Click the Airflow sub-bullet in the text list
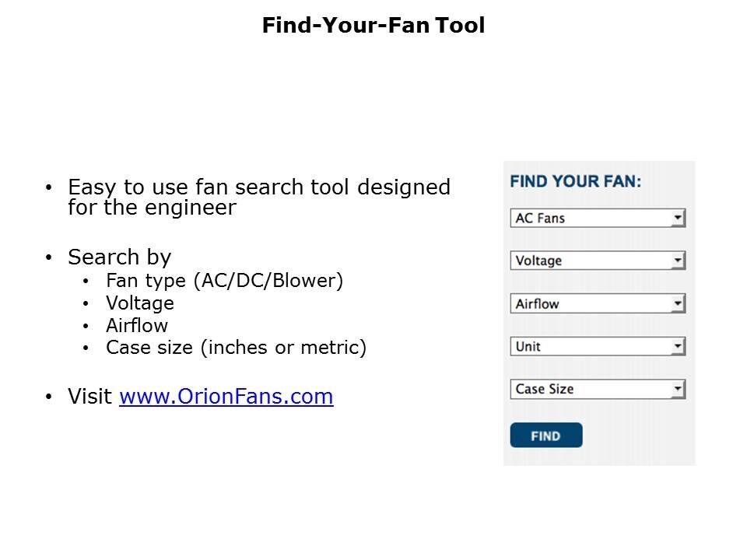 (x=137, y=325)
